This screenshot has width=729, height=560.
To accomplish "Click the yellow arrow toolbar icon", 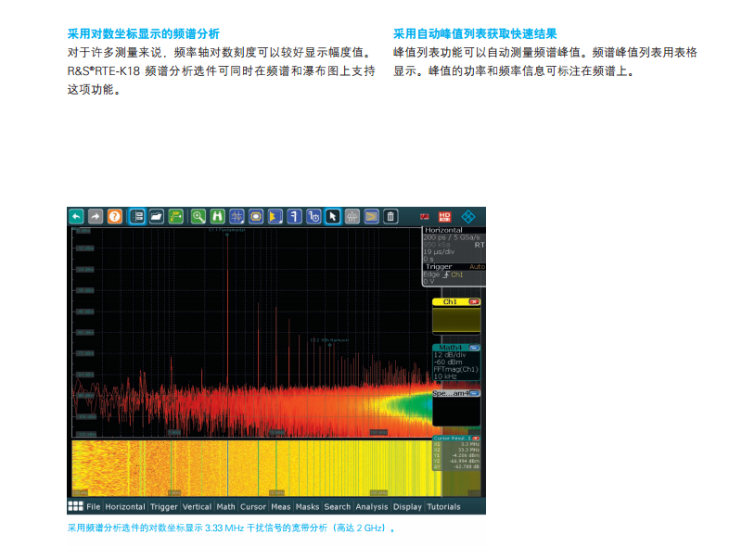I will (x=372, y=217).
